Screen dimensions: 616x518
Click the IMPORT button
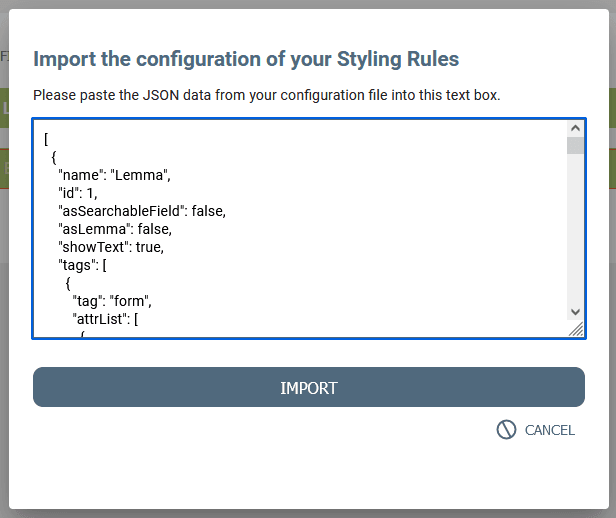pos(308,388)
